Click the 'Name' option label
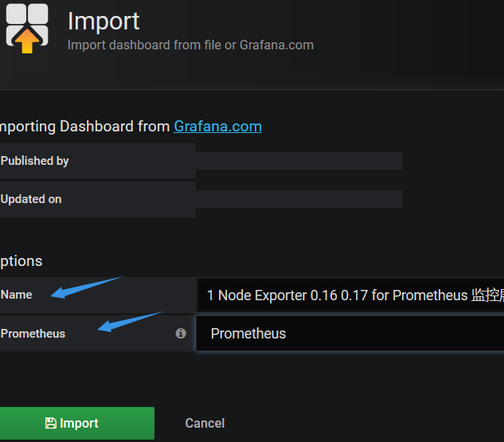The image size is (504, 442). (x=17, y=295)
